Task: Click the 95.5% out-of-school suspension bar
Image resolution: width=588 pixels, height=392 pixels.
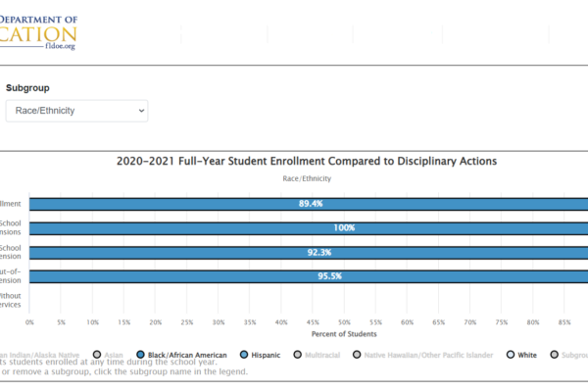Action: coord(309,276)
